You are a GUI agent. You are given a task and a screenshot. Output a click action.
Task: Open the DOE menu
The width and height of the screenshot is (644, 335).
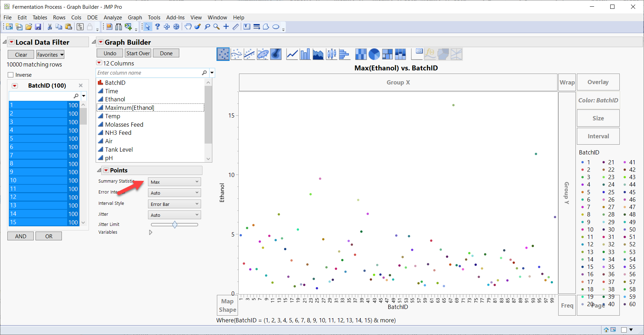[92, 17]
